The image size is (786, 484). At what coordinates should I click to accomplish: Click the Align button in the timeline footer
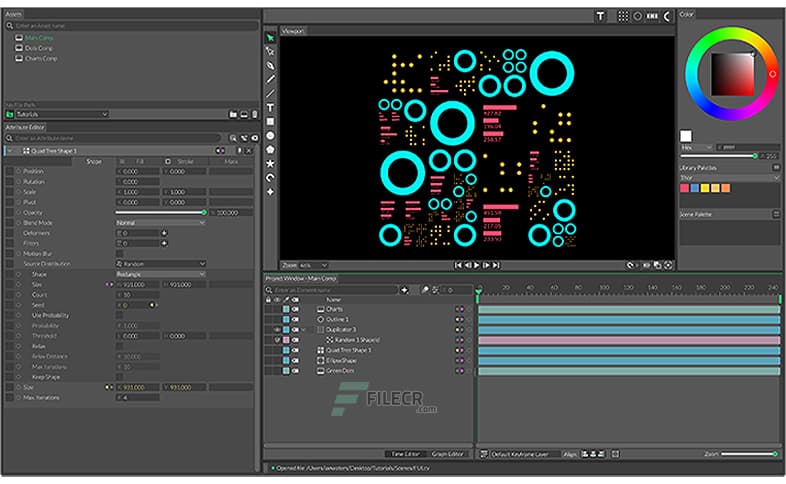[x=570, y=453]
